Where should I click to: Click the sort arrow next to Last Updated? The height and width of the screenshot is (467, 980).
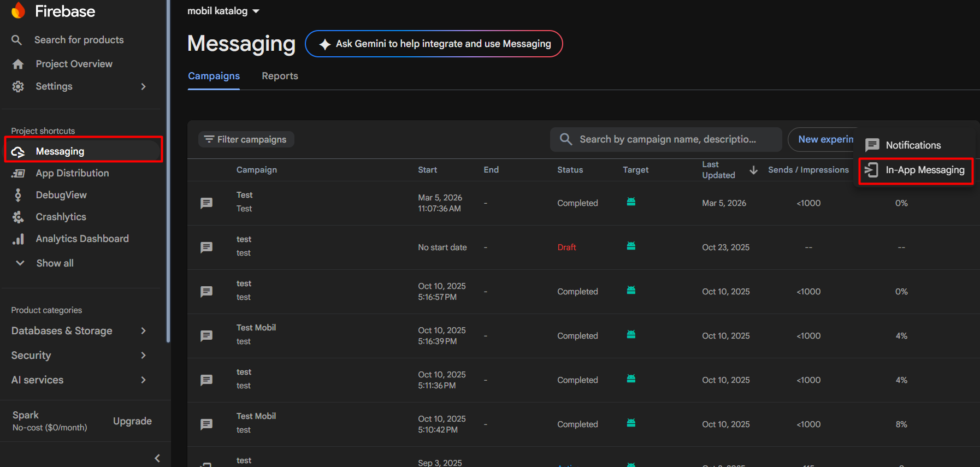coord(753,170)
